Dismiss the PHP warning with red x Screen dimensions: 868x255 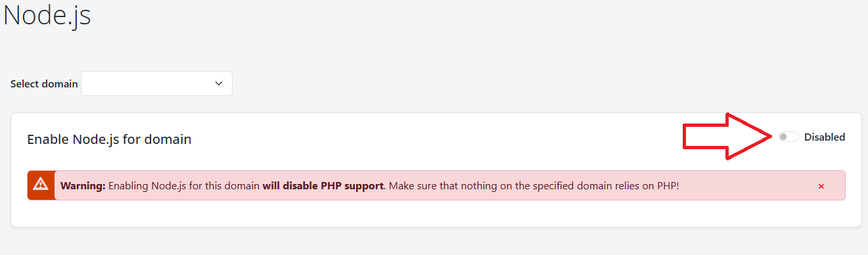(x=821, y=186)
